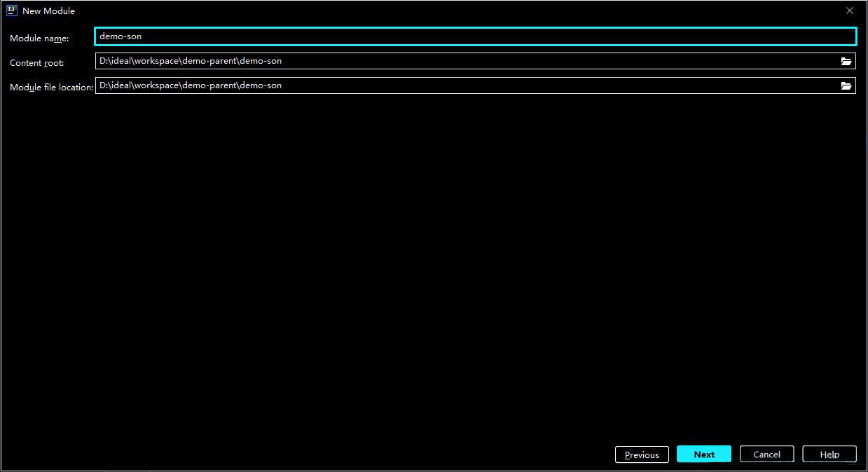
Task: Open Help for the New Module dialog
Action: [x=829, y=454]
